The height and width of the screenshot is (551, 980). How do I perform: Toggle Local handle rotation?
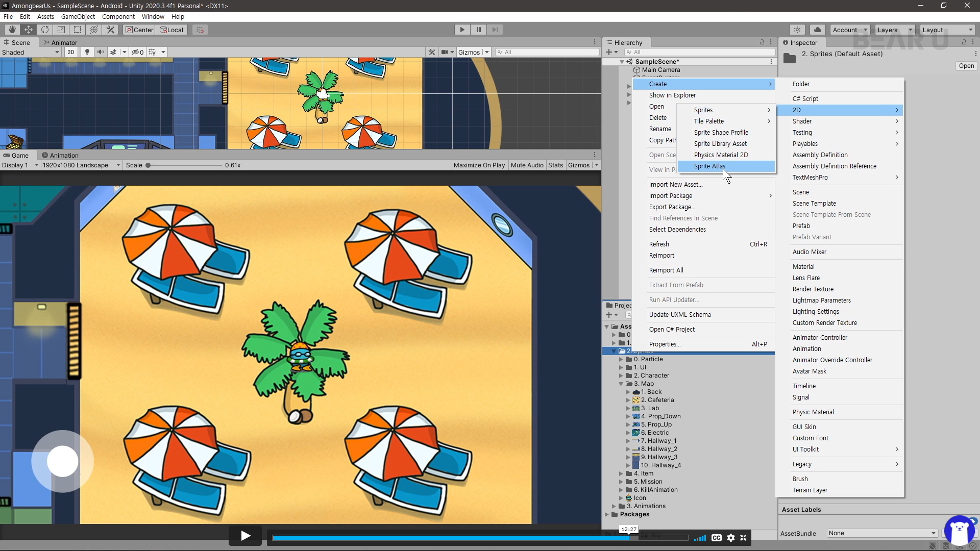pyautogui.click(x=172, y=30)
